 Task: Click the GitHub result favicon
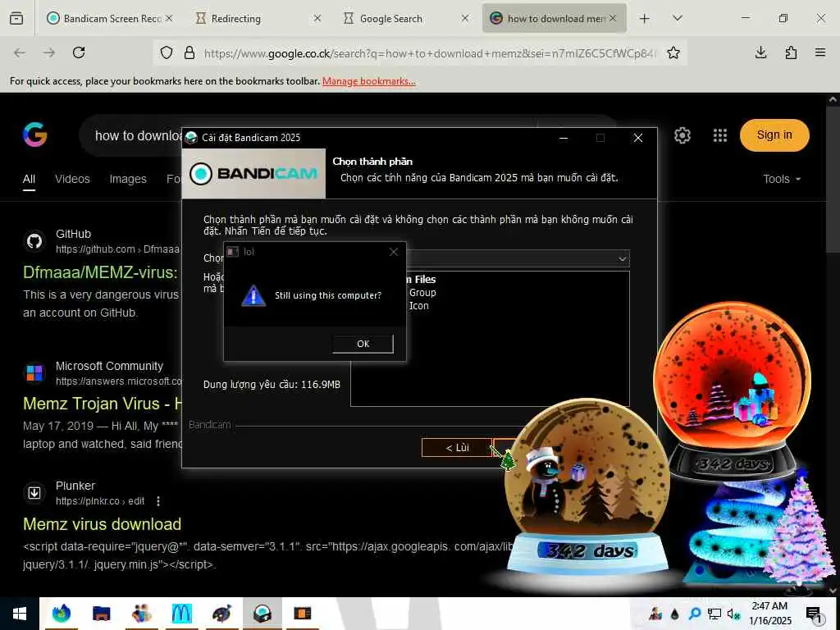click(x=34, y=242)
